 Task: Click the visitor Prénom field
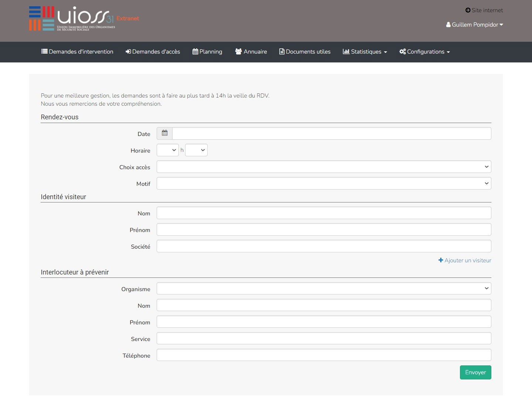click(x=324, y=229)
